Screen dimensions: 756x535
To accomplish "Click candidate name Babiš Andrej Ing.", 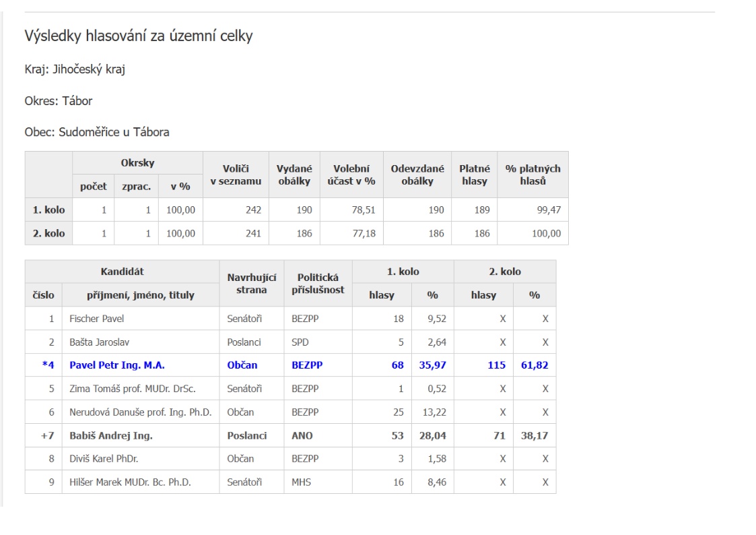I will [111, 435].
